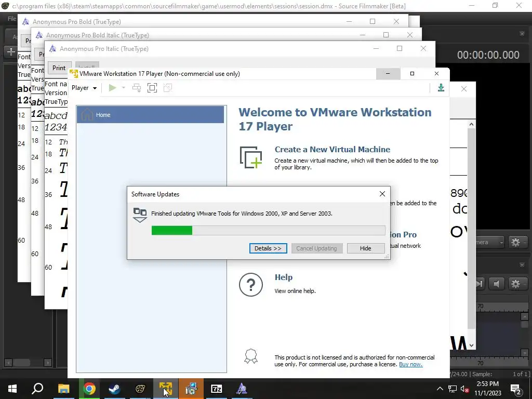The width and height of the screenshot is (532, 399).
Task: Open Google Chrome from the taskbar
Action: coord(89,389)
